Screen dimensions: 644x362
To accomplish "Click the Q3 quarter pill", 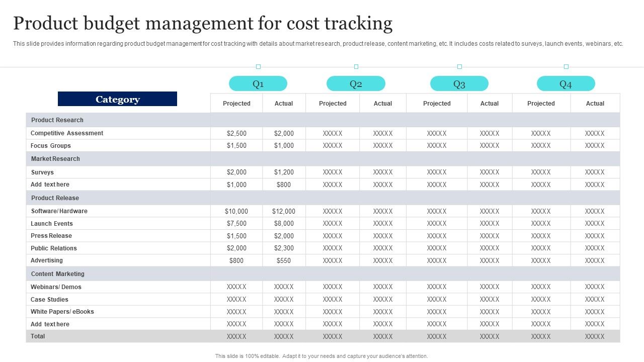I will 459,83.
